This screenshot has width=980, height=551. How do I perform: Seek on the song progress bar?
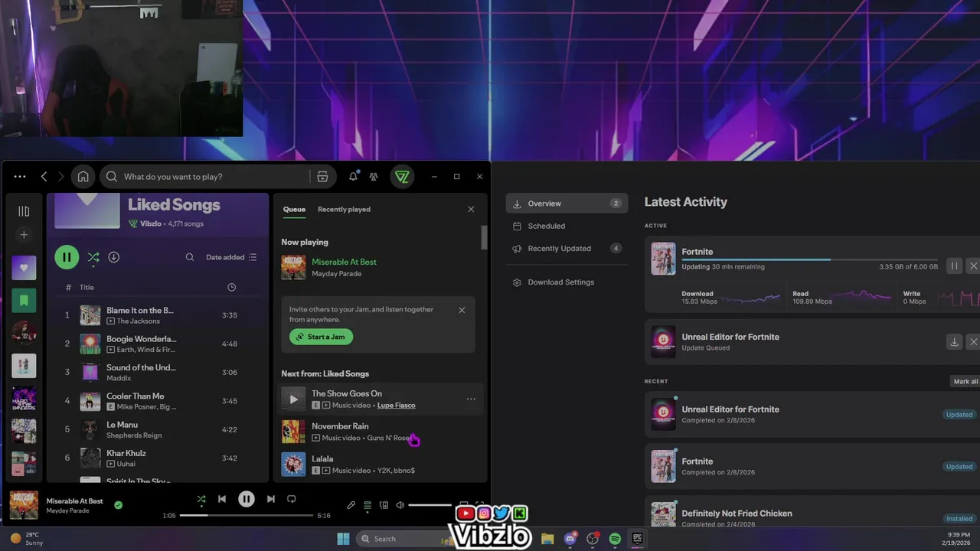pos(246,516)
